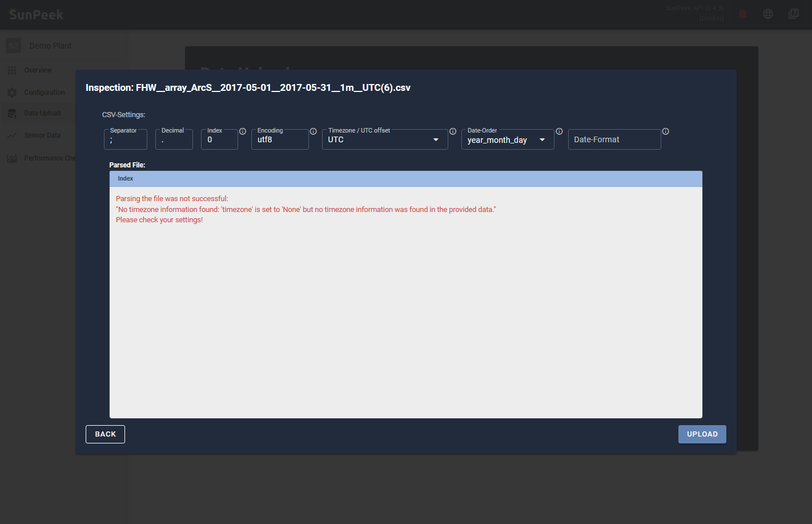
Task: Click the red bug report icon
Action: pyautogui.click(x=743, y=14)
